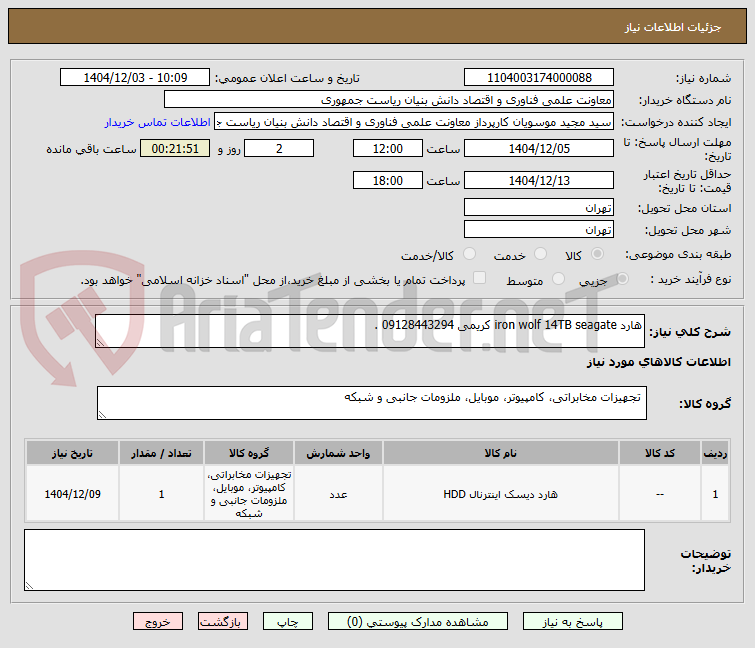Viewport: 755px width, 648px height.
Task: Toggle the Islamic treasury bonds payment checkbox
Action: point(479,278)
